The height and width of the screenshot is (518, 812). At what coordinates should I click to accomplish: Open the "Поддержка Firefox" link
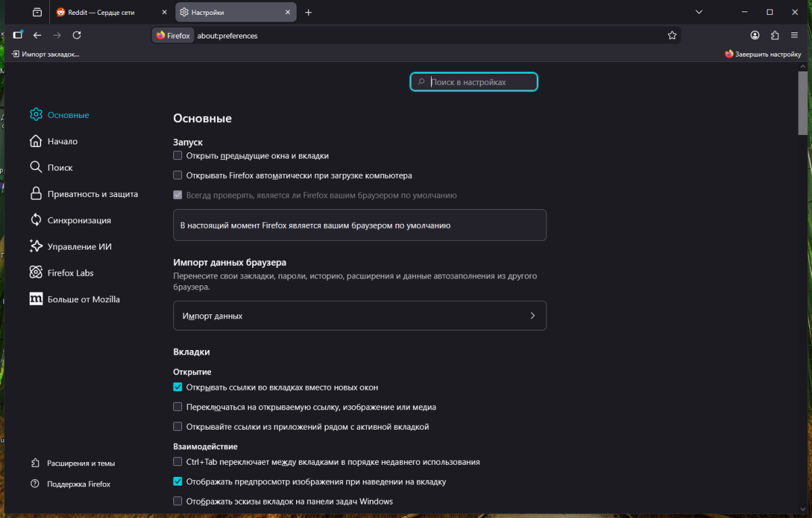tap(78, 484)
